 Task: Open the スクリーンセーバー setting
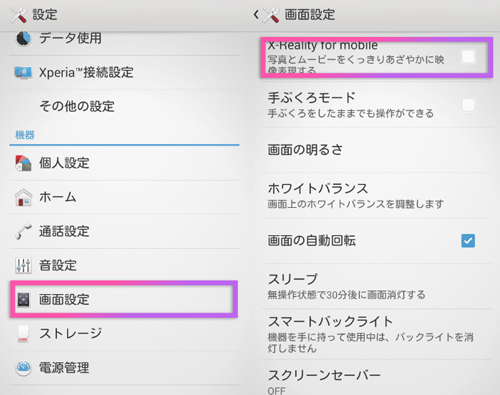(x=377, y=378)
